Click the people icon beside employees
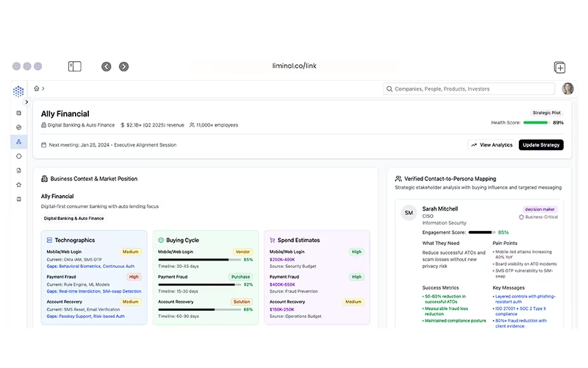 192,125
